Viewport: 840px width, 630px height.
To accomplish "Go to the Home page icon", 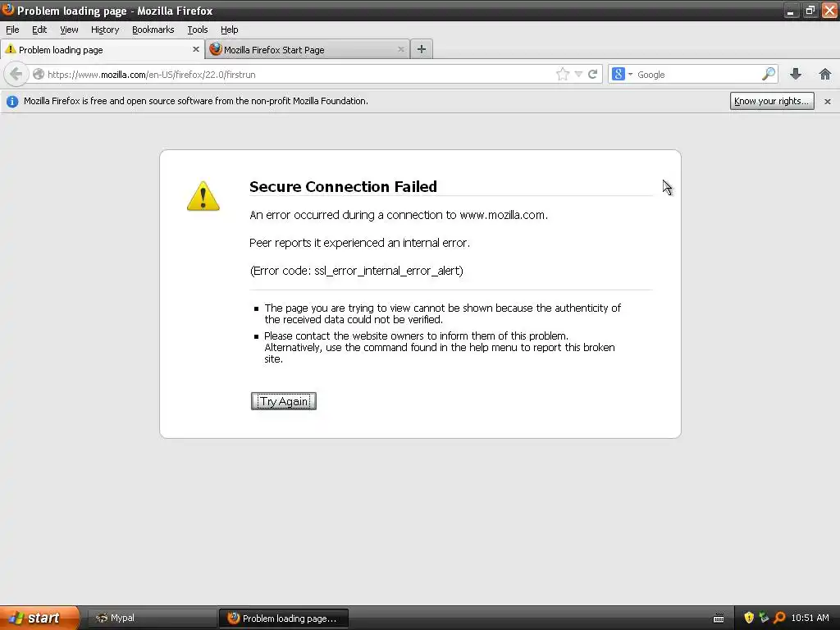I will (x=825, y=74).
